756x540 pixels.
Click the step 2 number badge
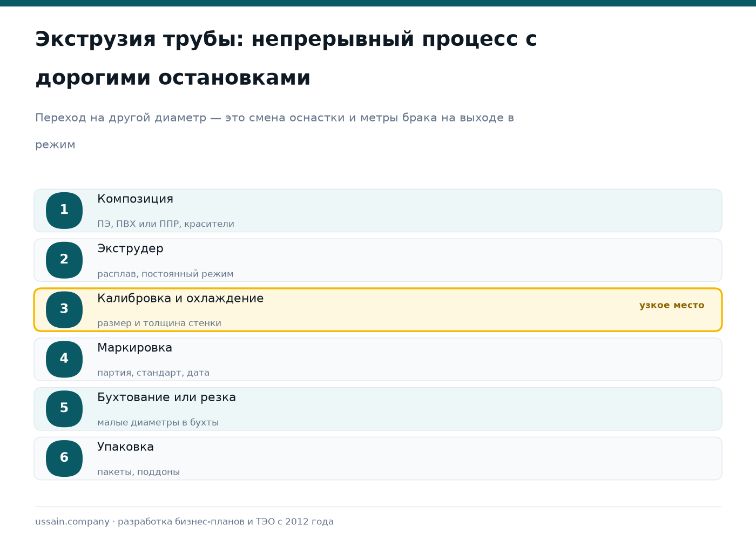(x=64, y=260)
